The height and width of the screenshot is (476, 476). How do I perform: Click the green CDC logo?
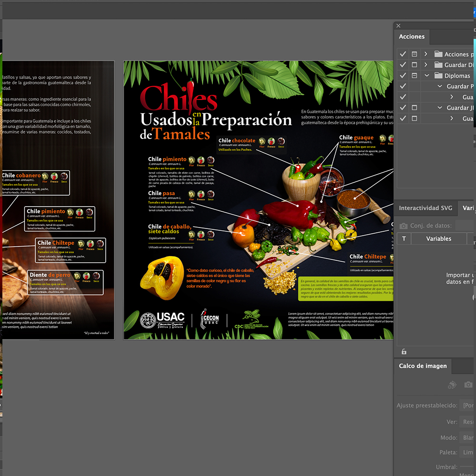click(251, 320)
